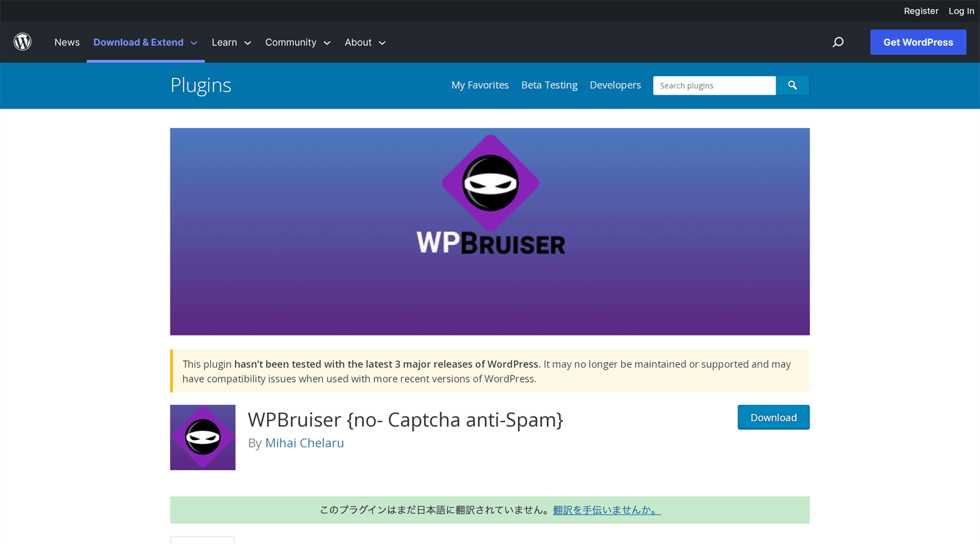Click the WPBruiser banner image
This screenshot has height=544, width=980.
coord(490,231)
